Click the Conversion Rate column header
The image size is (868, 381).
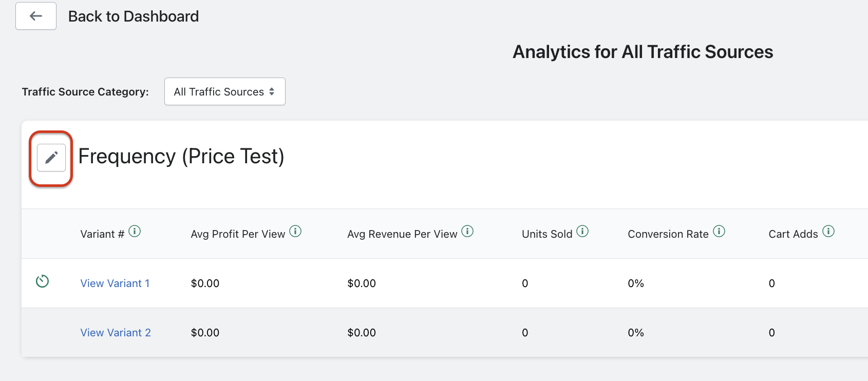(668, 234)
